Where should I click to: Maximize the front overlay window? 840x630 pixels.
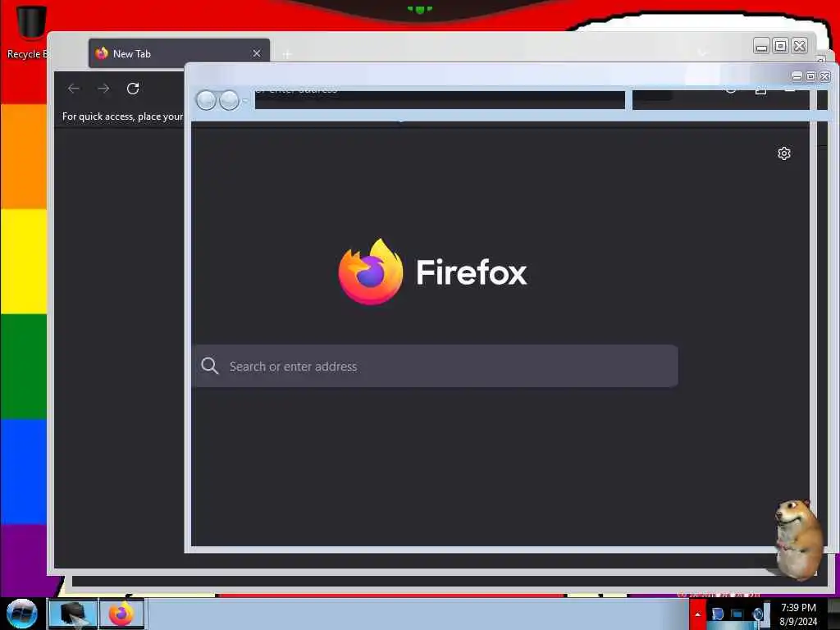(x=810, y=76)
